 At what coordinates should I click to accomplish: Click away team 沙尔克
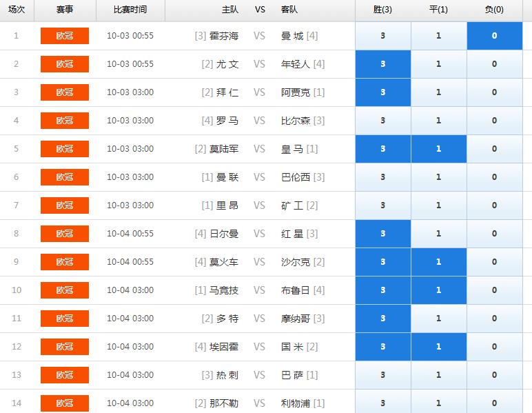point(296,262)
